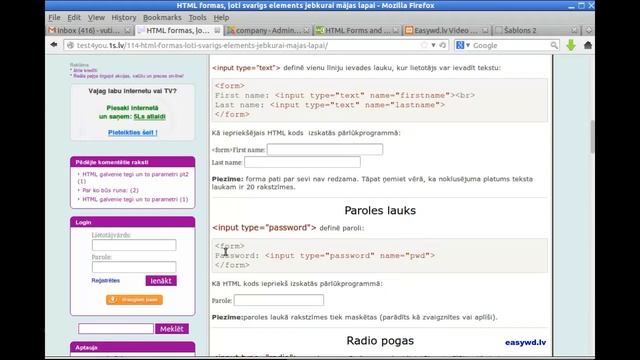The width and height of the screenshot is (640, 360).
Task: Open the View menu
Action: [x=96, y=18]
